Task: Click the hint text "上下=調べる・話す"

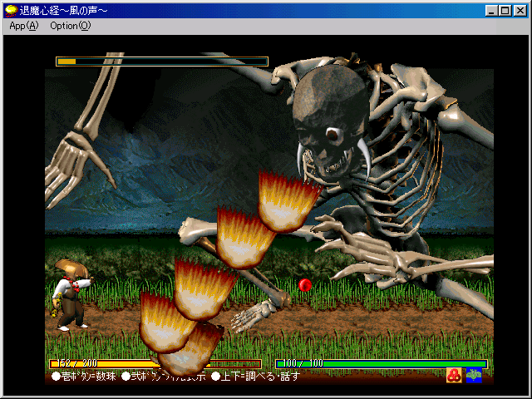Action: click(x=256, y=377)
